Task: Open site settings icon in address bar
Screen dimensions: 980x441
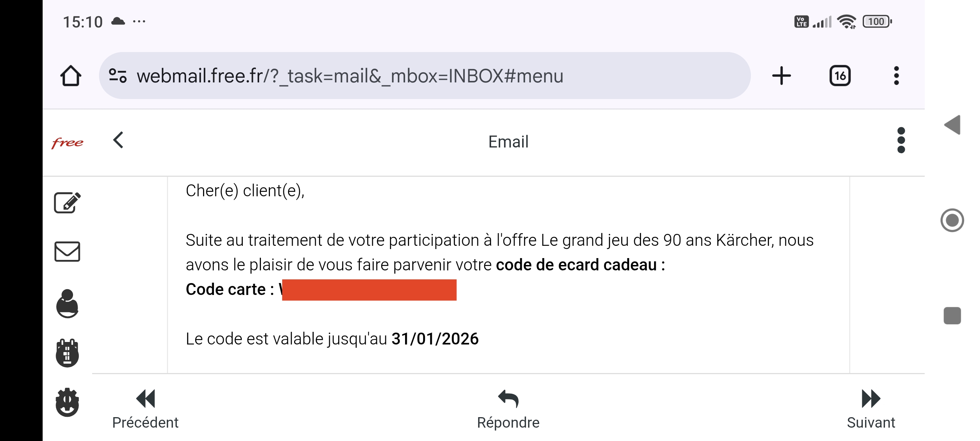Action: pos(117,76)
